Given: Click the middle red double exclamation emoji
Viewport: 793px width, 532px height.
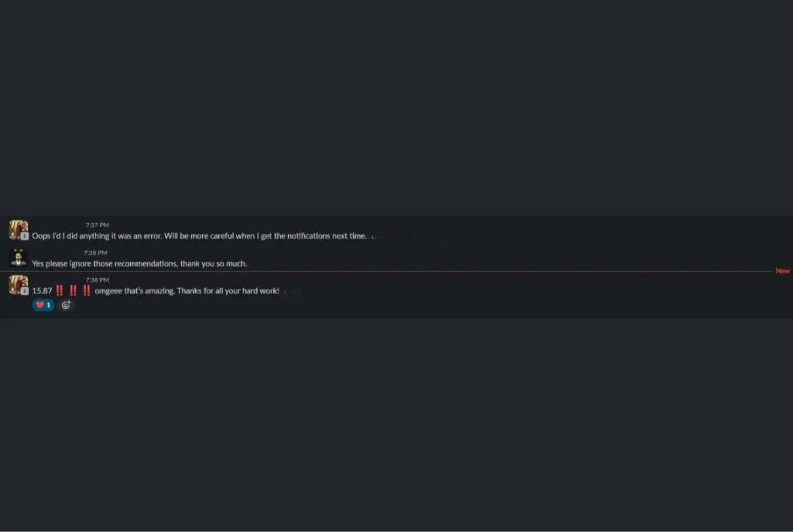Looking at the screenshot, I should 73,290.
